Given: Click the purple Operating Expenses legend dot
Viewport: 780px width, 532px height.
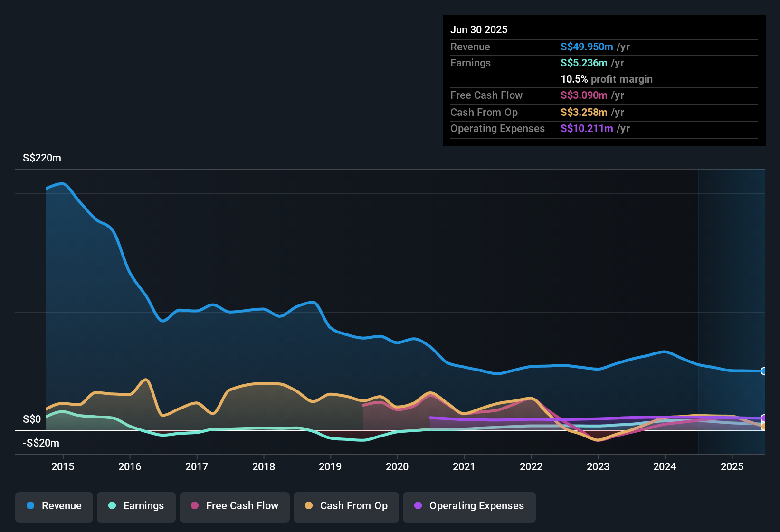Looking at the screenshot, I should tap(418, 505).
